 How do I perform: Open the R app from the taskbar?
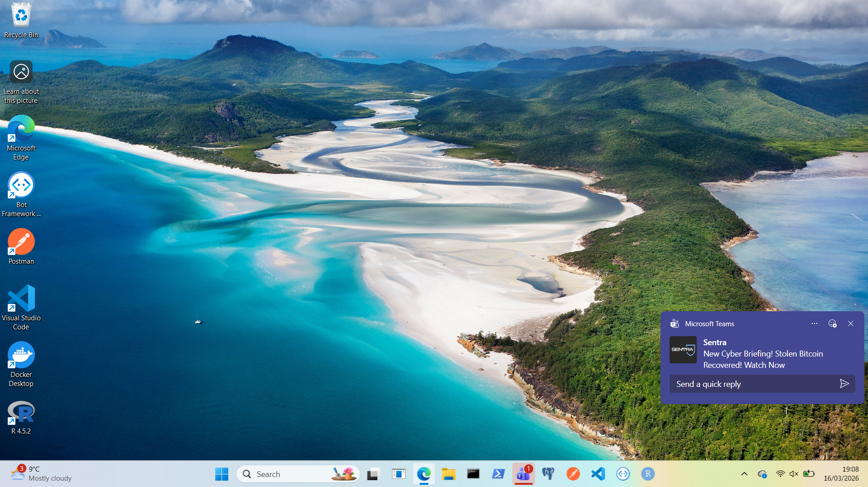coord(648,474)
